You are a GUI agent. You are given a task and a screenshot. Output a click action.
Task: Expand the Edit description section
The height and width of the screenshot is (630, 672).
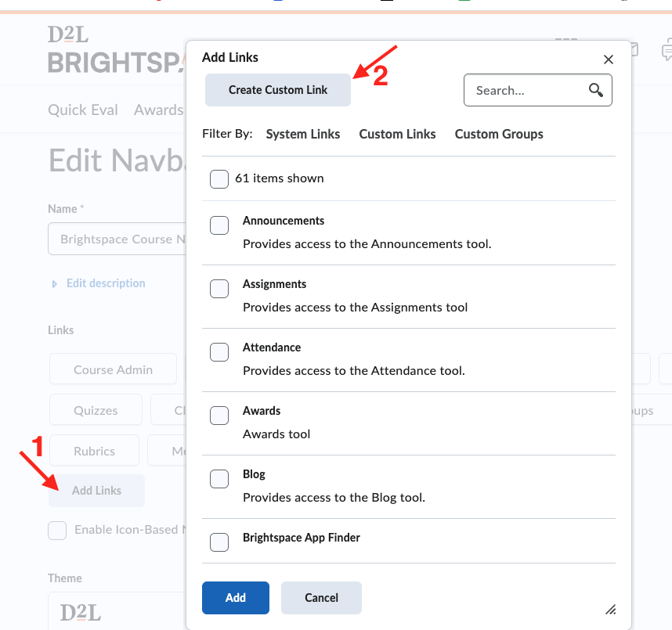tap(99, 283)
